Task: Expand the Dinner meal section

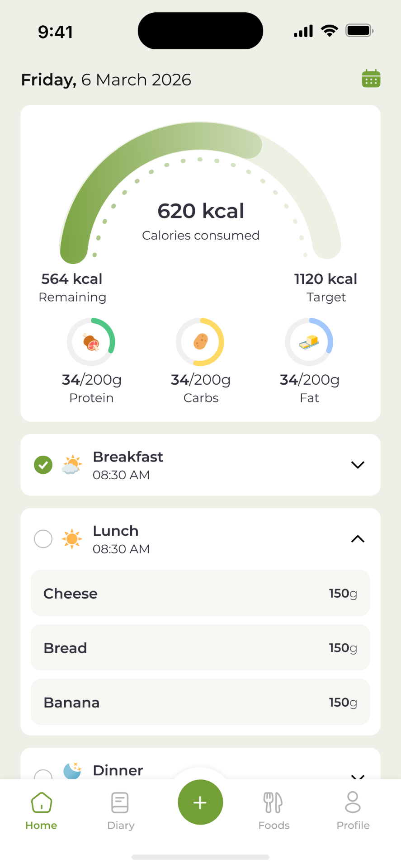Action: click(358, 775)
